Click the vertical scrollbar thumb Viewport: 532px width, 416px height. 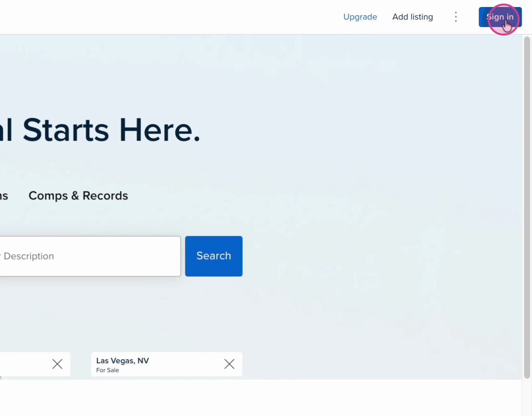pyautogui.click(x=527, y=205)
